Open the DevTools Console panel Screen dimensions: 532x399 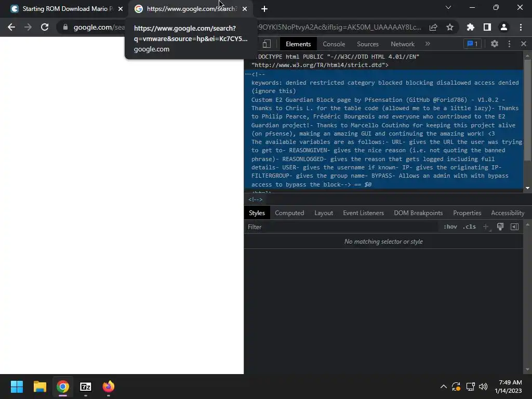point(334,44)
